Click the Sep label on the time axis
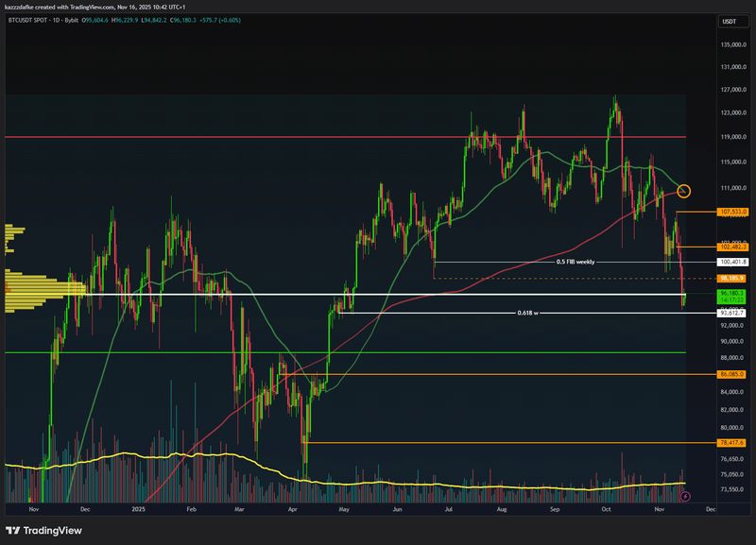756x545 pixels. 555,509
